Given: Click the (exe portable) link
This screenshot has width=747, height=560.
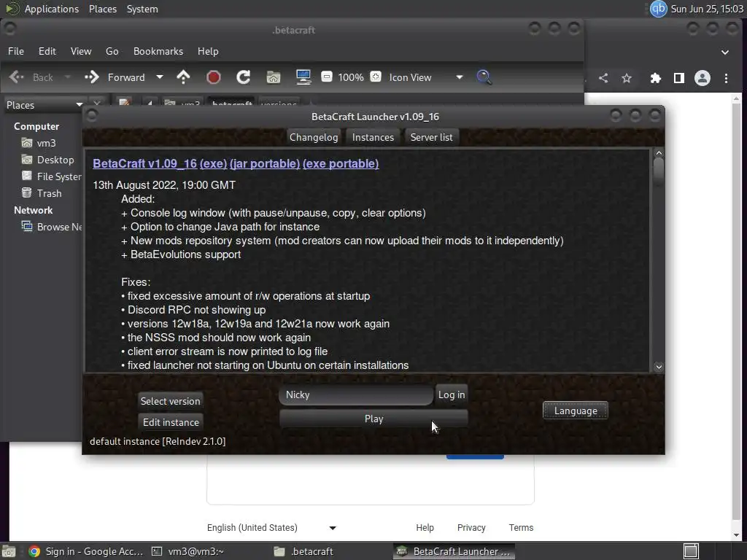Looking at the screenshot, I should [341, 164].
